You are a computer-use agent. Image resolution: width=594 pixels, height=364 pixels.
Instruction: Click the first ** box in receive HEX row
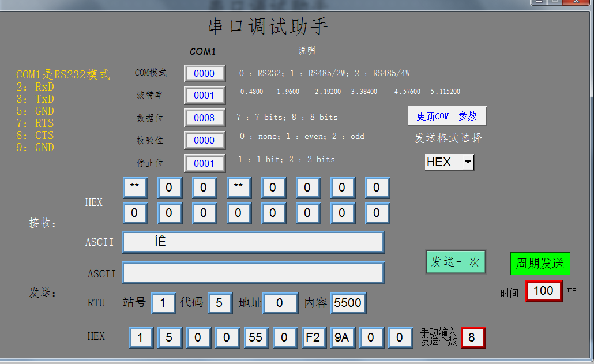pyautogui.click(x=135, y=187)
